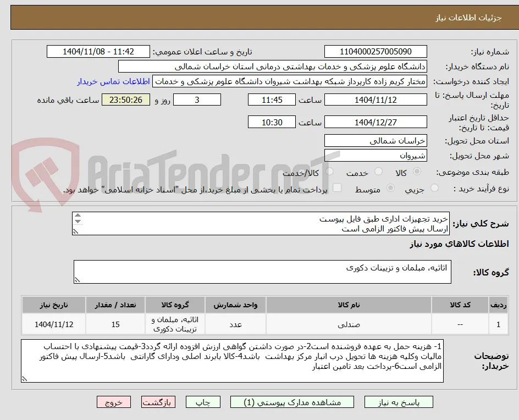519x420 pixels.
Task: Click the کد کالا column header
Action: (460, 305)
